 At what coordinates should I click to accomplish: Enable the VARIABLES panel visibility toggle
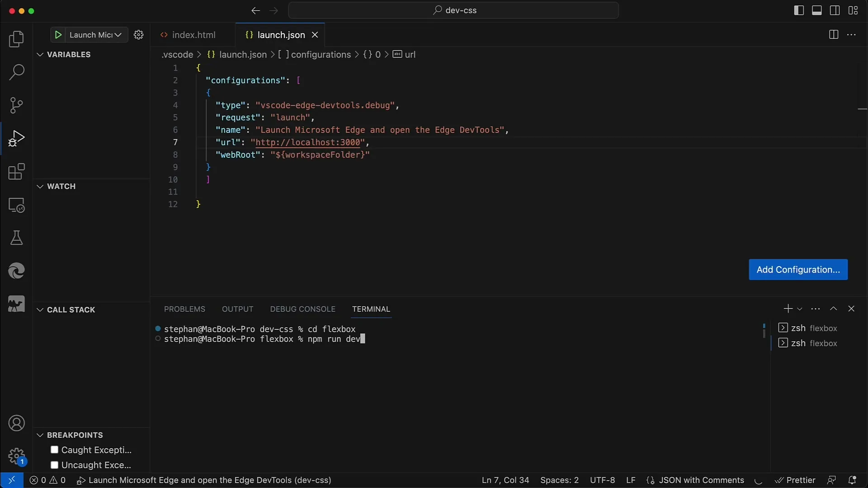point(40,54)
